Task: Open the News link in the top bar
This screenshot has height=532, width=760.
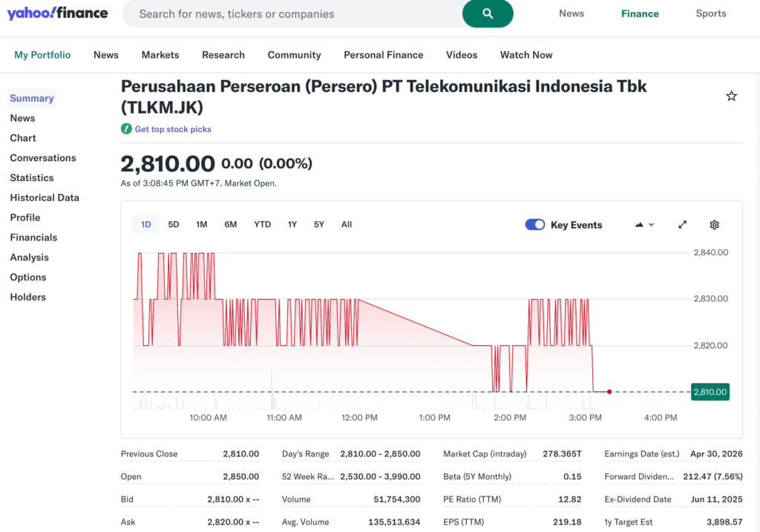Action: 571,13
